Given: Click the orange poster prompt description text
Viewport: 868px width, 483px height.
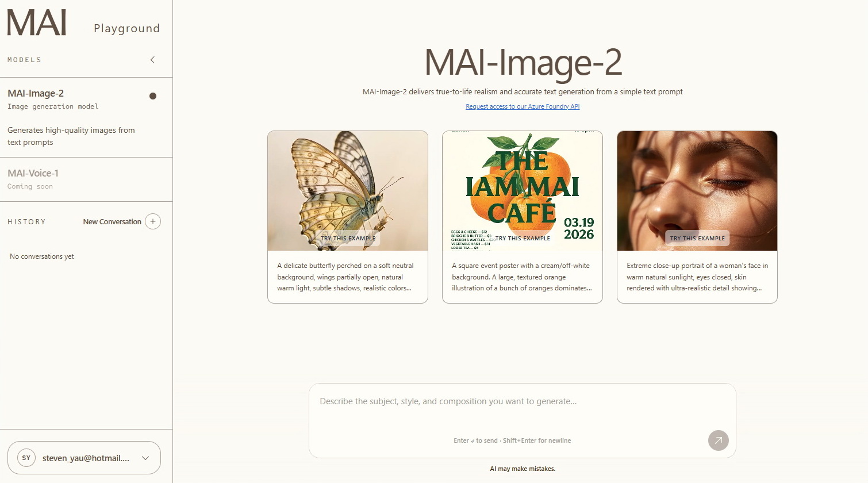Looking at the screenshot, I should (x=522, y=277).
